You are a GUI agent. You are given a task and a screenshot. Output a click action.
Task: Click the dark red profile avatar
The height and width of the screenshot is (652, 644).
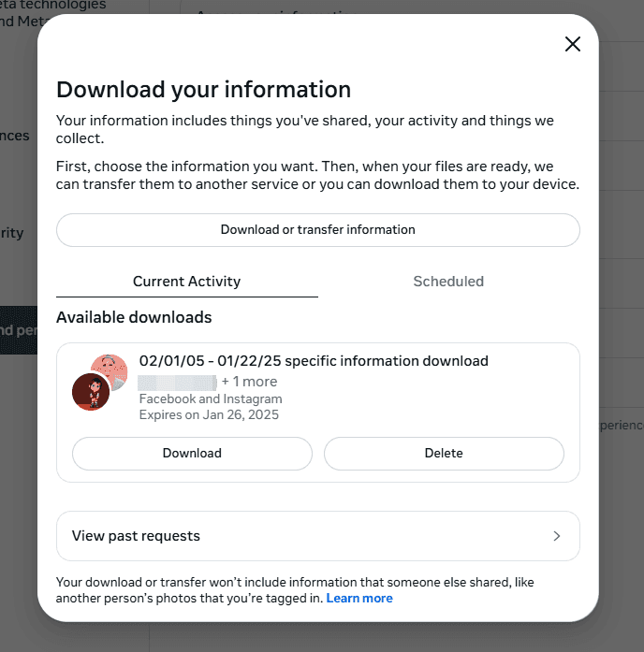(91, 392)
